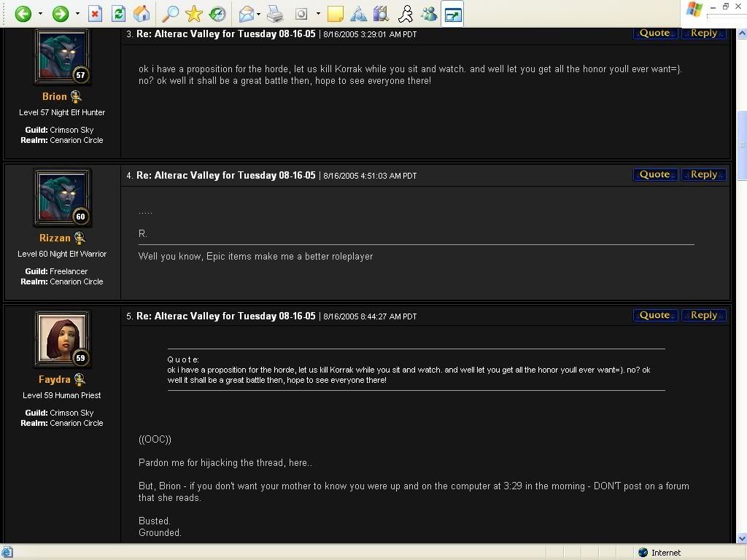
Task: Click the search icon beside Brion
Action: click(x=76, y=97)
